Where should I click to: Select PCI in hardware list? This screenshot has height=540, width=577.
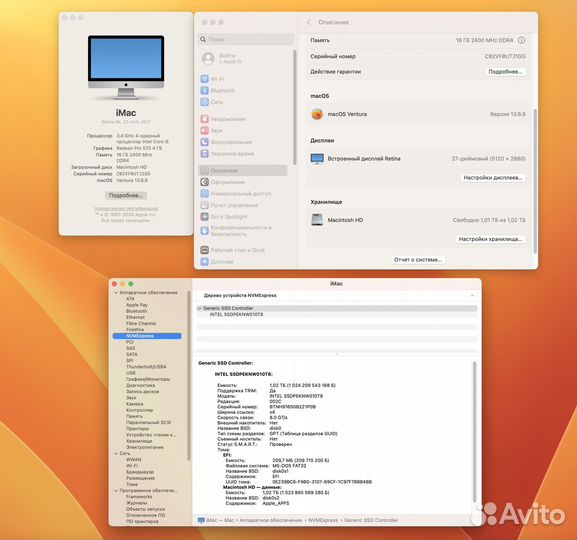130,342
